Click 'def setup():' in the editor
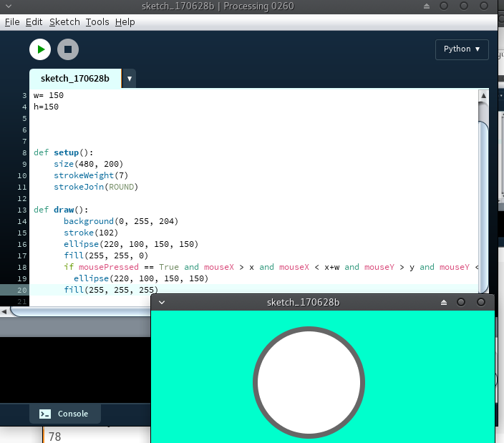Screen dimensions: 504x443 63,152
